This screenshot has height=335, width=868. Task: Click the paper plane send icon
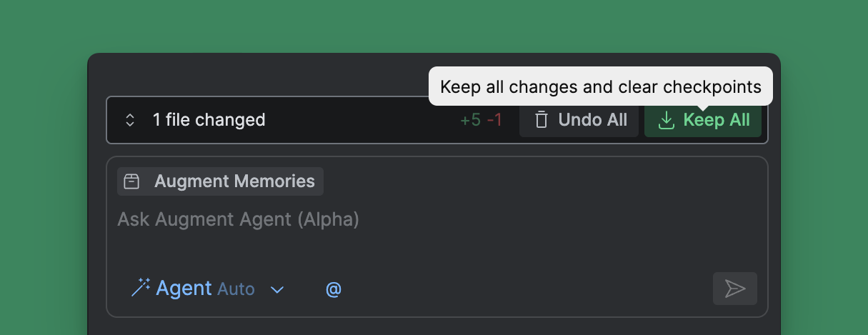pos(734,289)
